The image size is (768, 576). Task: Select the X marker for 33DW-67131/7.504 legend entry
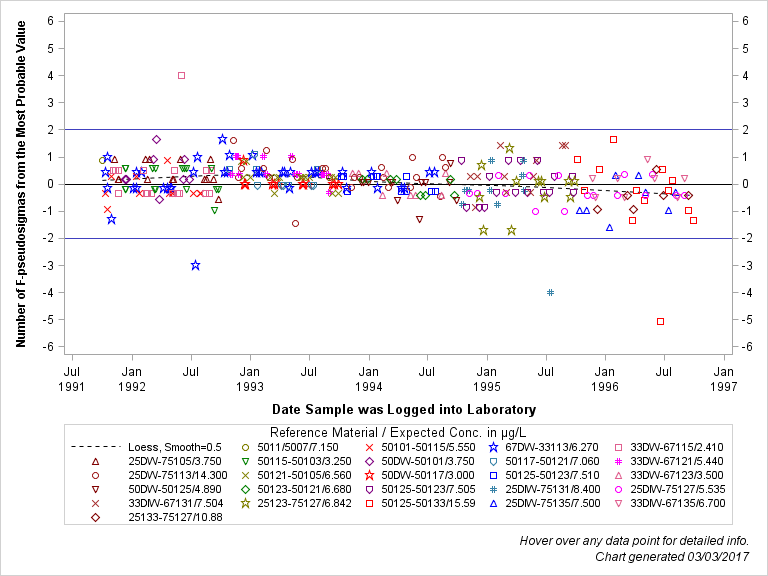(96, 504)
